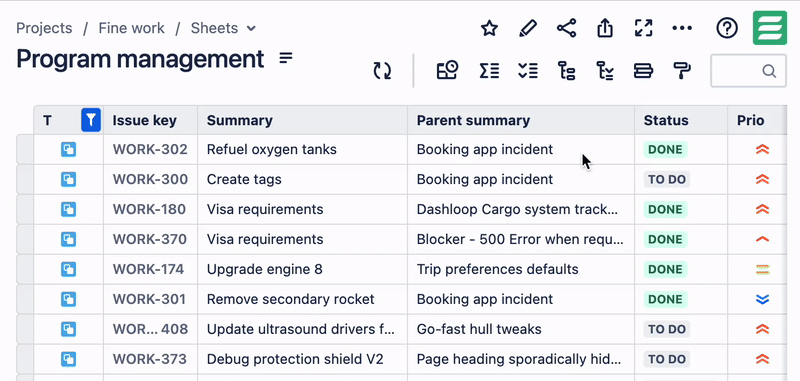Select the 'Refuel oxygen tanks' summary cell
The height and width of the screenshot is (381, 800).
(x=303, y=149)
